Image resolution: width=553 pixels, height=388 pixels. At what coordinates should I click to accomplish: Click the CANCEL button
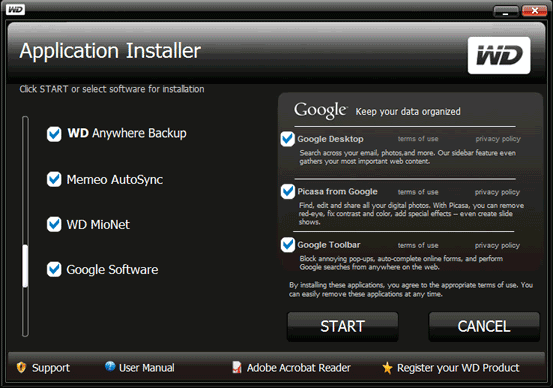(484, 326)
